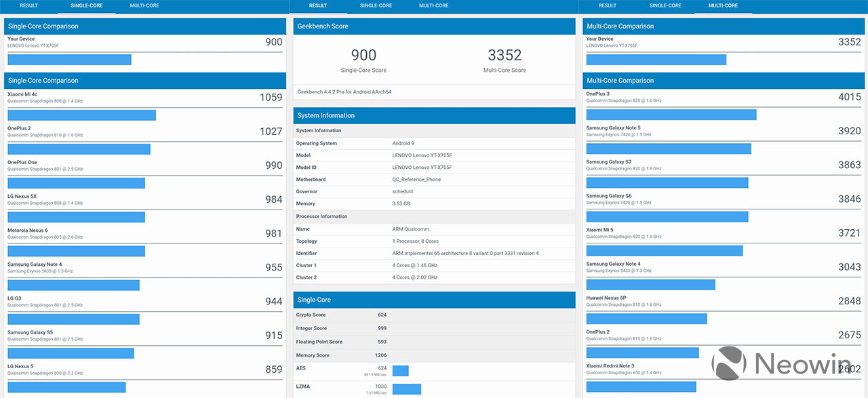Click the Samsung Galaxy S7 device name
The width and height of the screenshot is (868, 398).
click(x=608, y=162)
